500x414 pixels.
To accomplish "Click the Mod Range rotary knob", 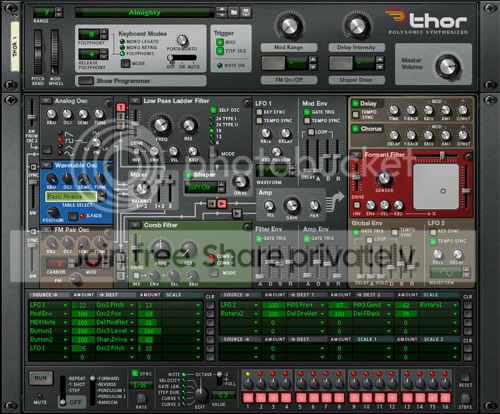I will tap(289, 26).
